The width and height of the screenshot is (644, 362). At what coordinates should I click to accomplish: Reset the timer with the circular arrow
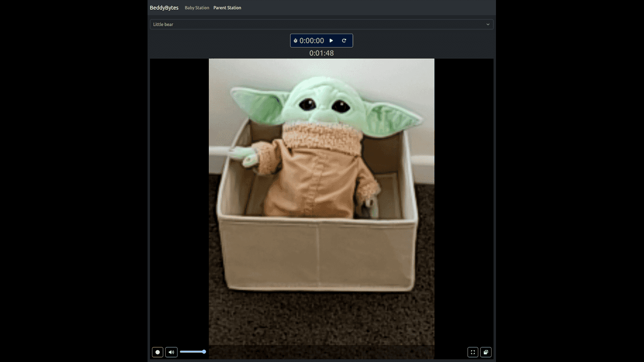pos(344,40)
